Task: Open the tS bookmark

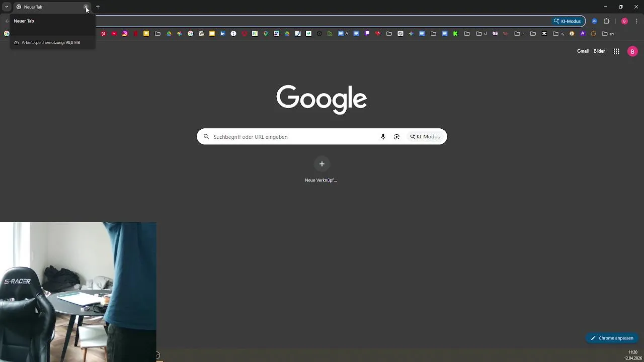Action: 495,34
